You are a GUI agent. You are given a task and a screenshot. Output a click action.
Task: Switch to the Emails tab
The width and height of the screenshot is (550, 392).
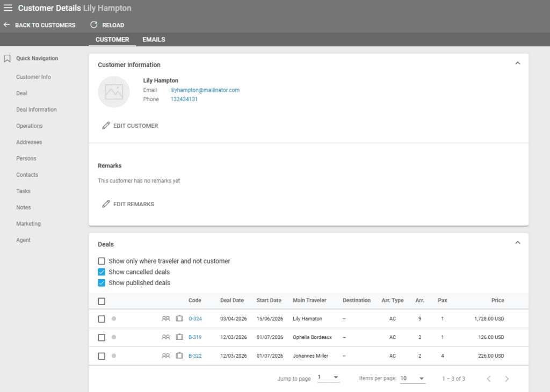(x=154, y=39)
